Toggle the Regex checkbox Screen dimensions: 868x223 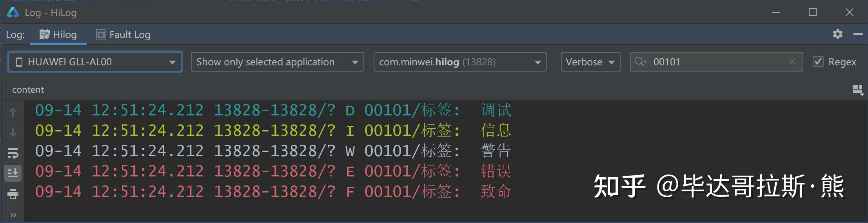pos(818,62)
